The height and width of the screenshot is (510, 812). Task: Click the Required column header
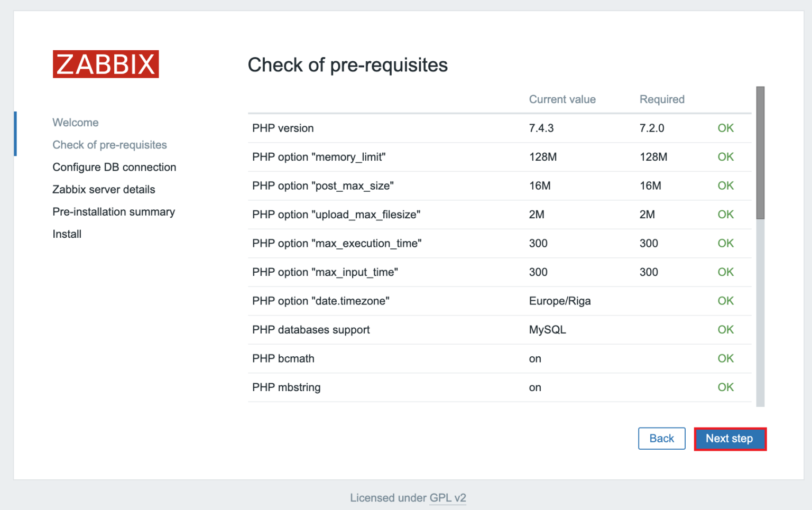(662, 99)
